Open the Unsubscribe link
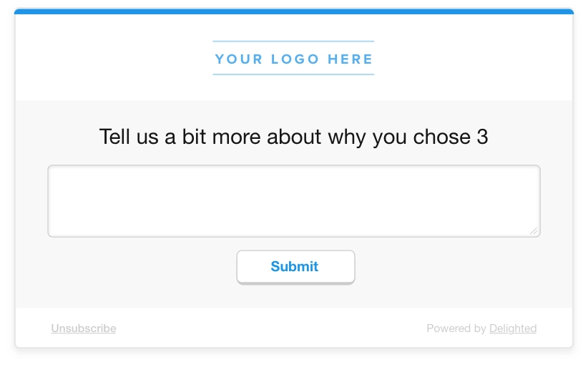The image size is (588, 365). pyautogui.click(x=84, y=328)
